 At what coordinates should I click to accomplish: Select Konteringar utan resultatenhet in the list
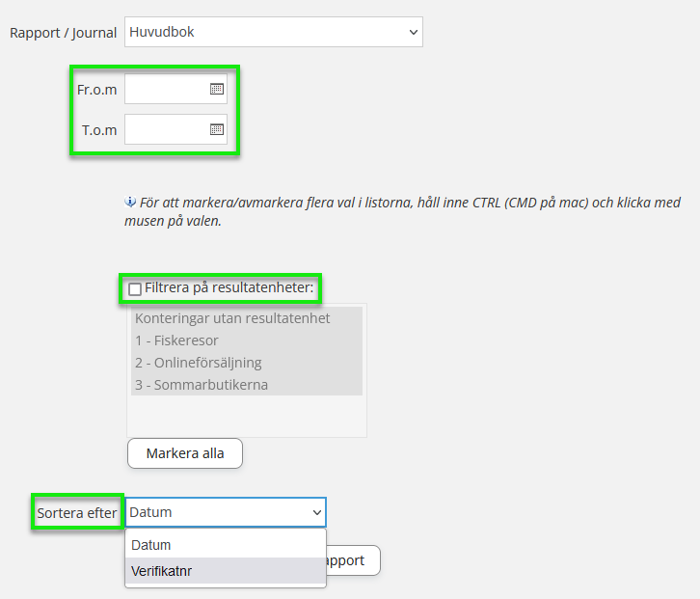[x=232, y=318]
